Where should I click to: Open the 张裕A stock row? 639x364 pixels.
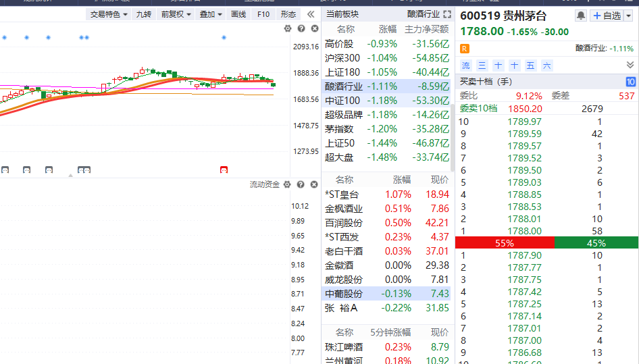point(386,308)
